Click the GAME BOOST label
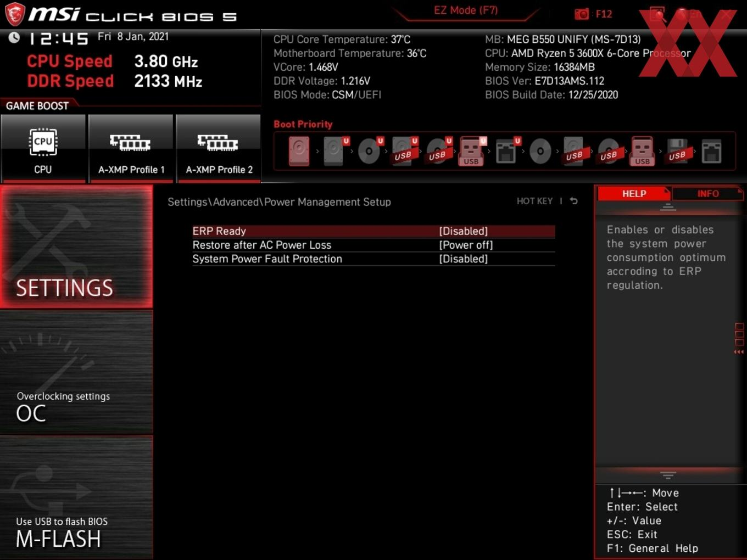 point(37,105)
